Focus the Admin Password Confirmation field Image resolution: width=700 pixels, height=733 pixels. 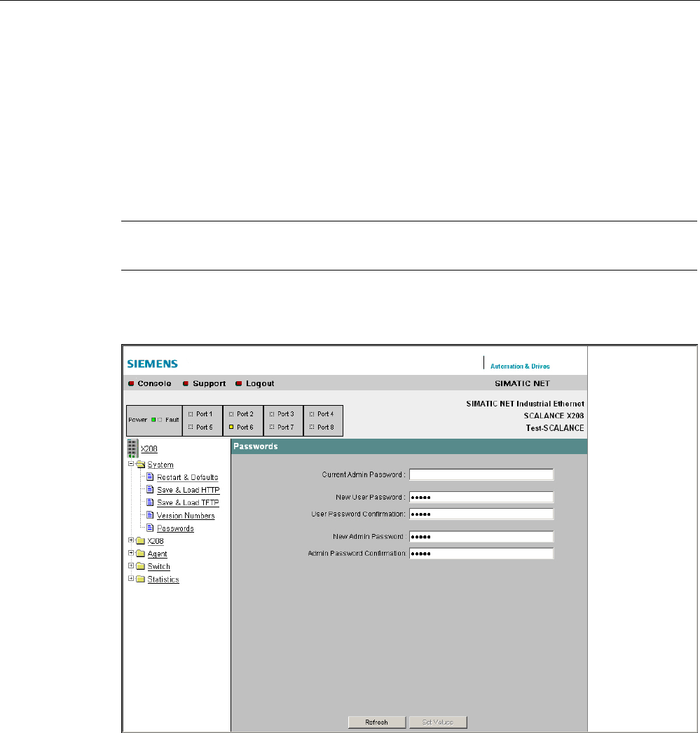pyautogui.click(x=481, y=553)
